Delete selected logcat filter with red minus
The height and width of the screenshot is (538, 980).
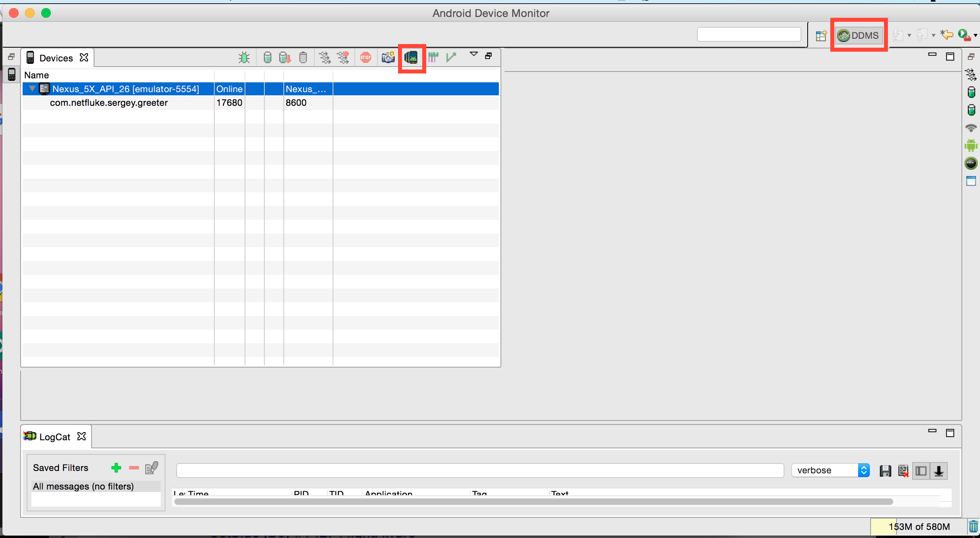tap(134, 468)
